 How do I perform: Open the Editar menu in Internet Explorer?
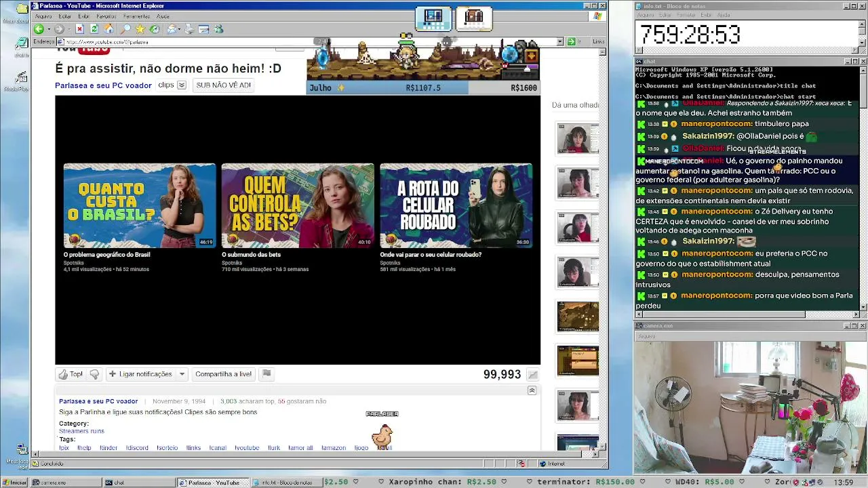[65, 16]
